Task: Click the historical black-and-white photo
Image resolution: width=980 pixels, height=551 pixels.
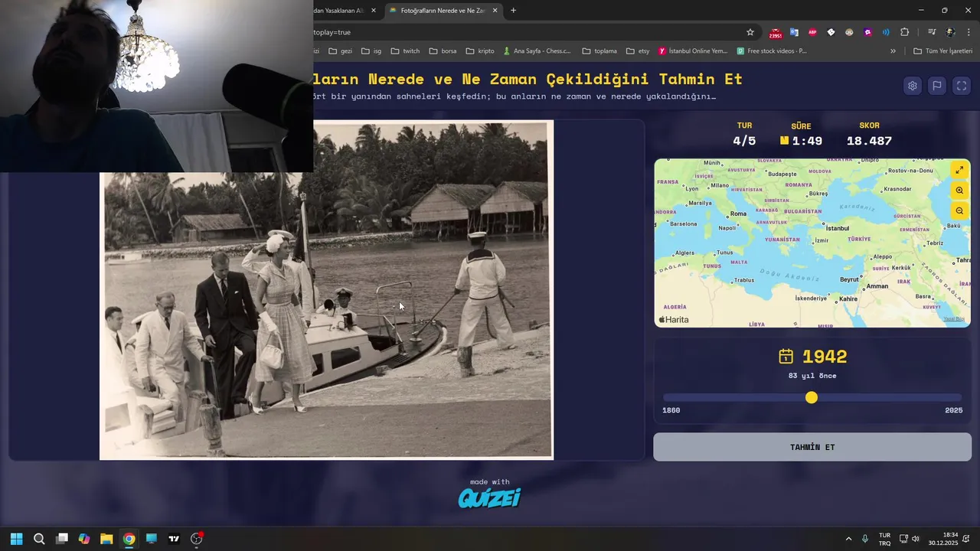Action: tap(326, 289)
